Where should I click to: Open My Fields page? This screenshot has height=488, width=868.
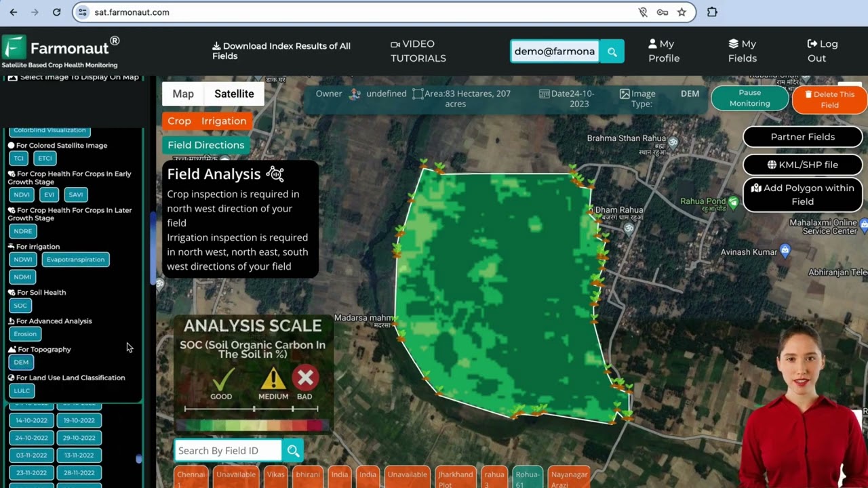click(743, 51)
